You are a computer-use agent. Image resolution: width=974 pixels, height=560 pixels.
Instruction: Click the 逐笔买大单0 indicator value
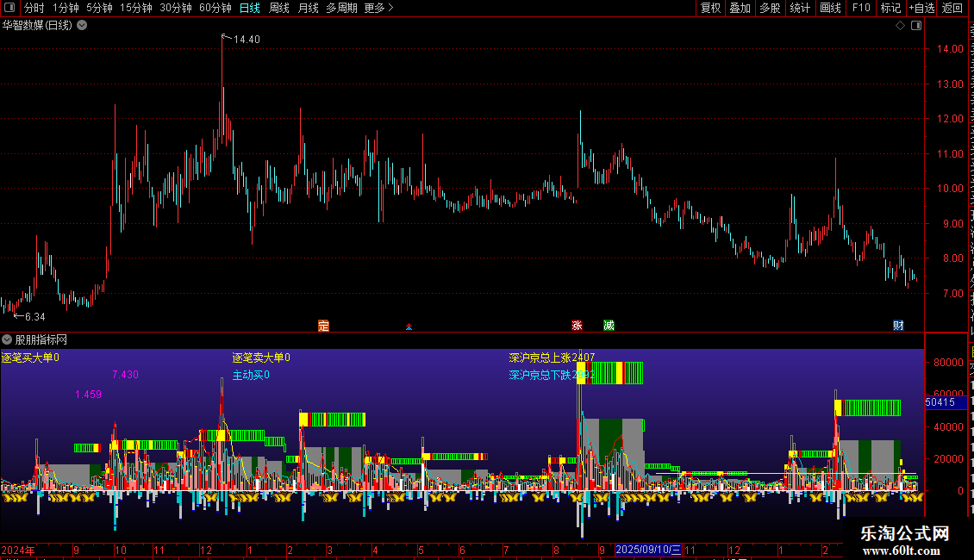[x=30, y=358]
